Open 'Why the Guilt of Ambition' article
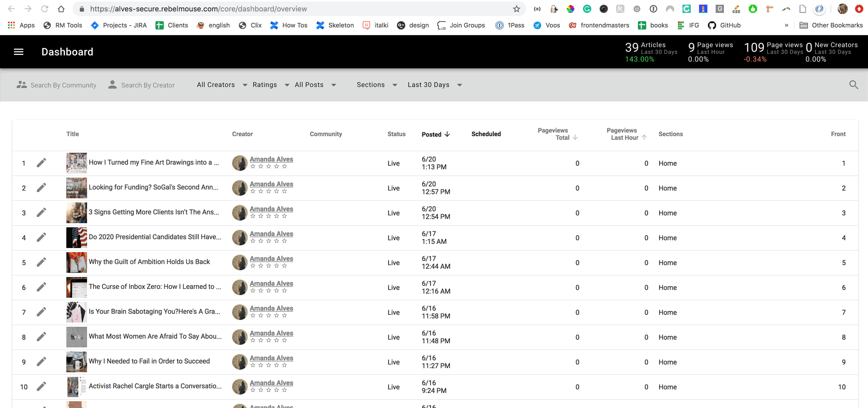The width and height of the screenshot is (868, 408). click(149, 262)
